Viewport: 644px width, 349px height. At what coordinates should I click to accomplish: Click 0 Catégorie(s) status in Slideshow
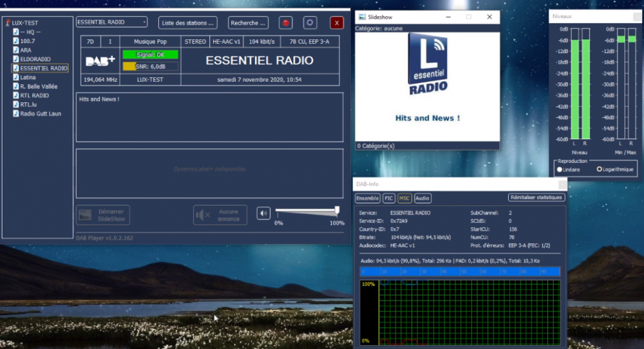376,146
